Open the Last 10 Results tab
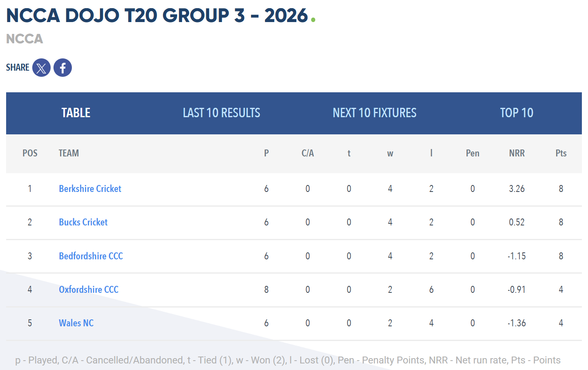Viewport: 588px width, 370px height. point(221,113)
